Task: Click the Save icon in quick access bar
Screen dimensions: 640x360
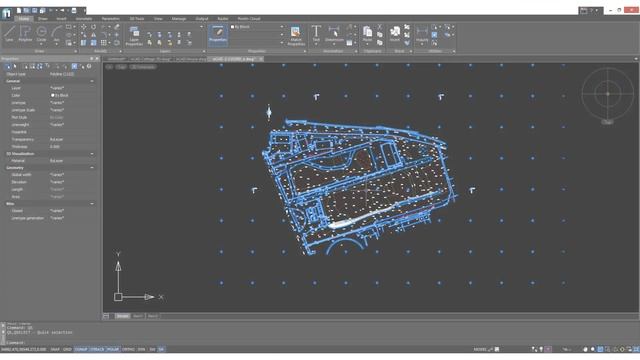Action: point(34,11)
